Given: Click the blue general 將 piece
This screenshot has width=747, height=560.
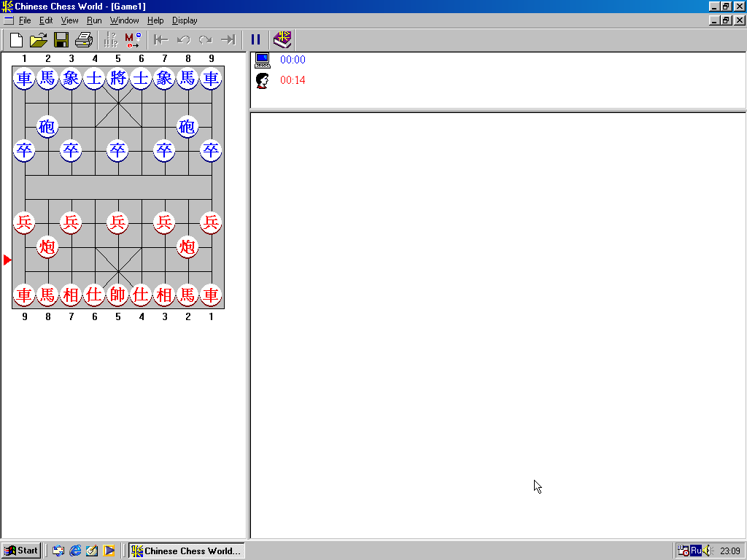Looking at the screenshot, I should (x=117, y=78).
